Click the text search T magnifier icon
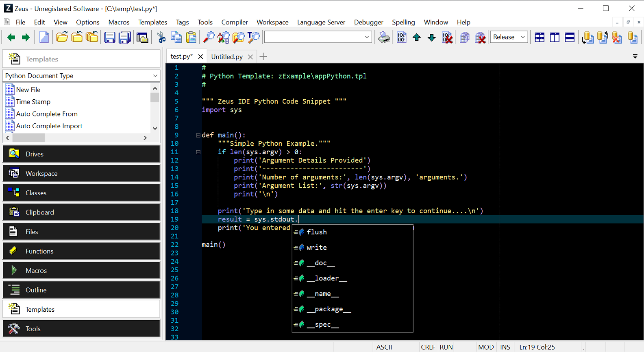The image size is (644, 352). 254,37
